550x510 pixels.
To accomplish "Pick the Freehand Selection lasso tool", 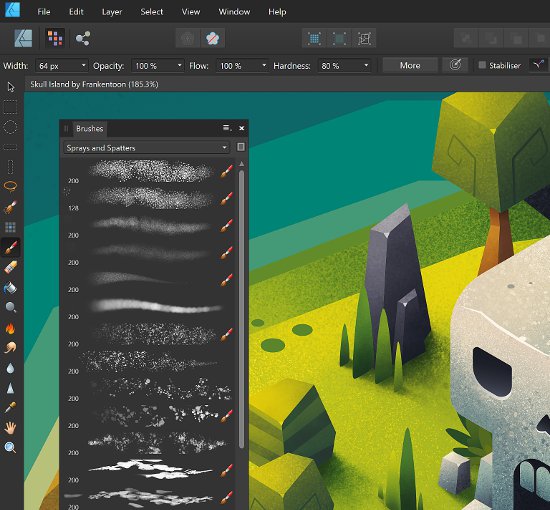I will [11, 186].
